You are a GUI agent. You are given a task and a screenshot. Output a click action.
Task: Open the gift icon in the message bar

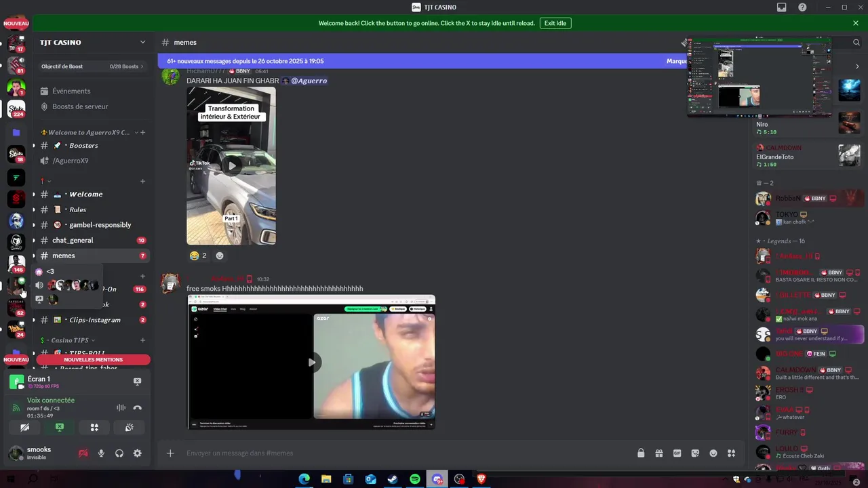coord(658,453)
